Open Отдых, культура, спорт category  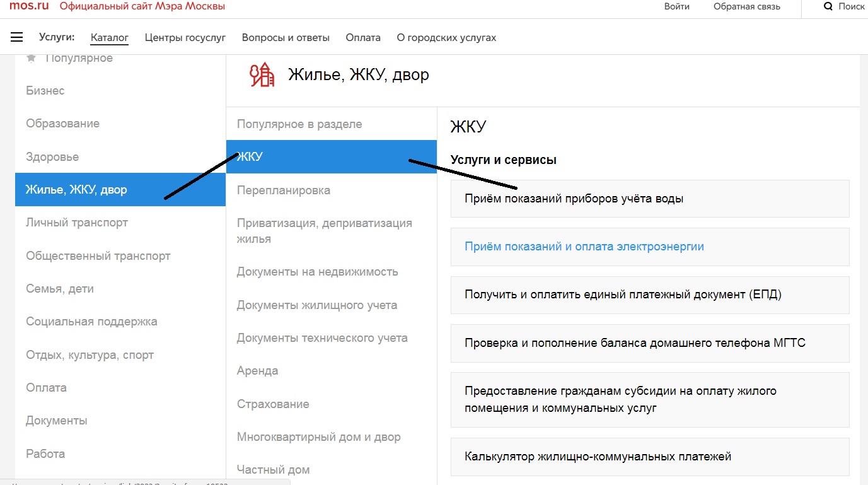click(x=120, y=355)
